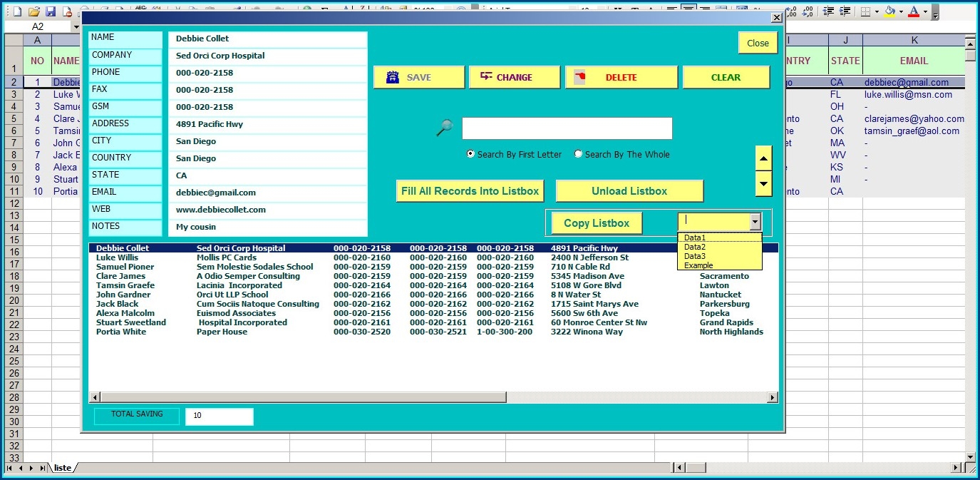Click the magnifying glass search icon

pyautogui.click(x=445, y=128)
